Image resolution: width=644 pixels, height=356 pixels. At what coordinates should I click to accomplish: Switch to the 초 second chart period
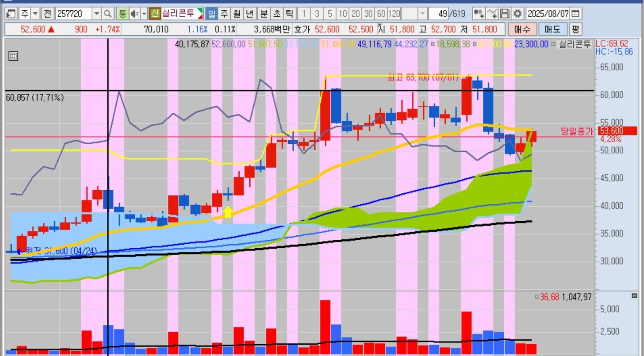coord(277,14)
